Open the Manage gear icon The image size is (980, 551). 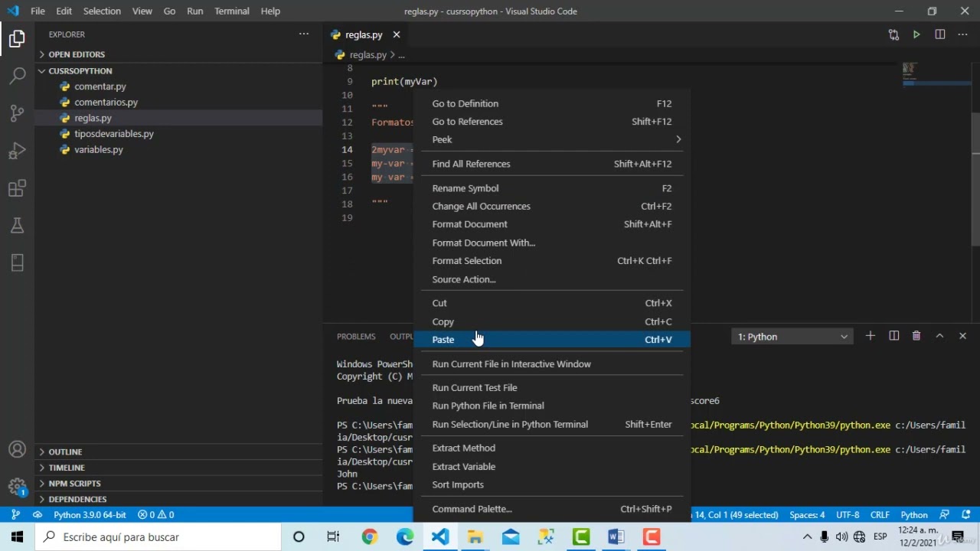[17, 487]
